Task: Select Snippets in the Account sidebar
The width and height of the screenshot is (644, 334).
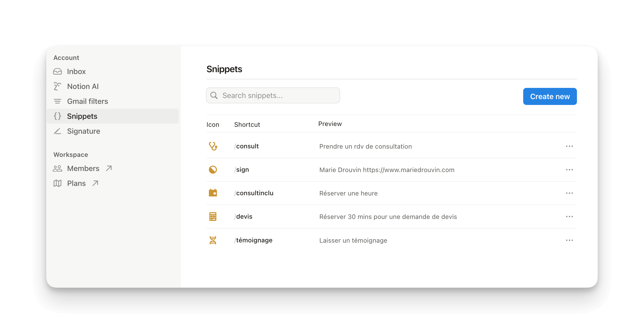Action: [x=82, y=116]
